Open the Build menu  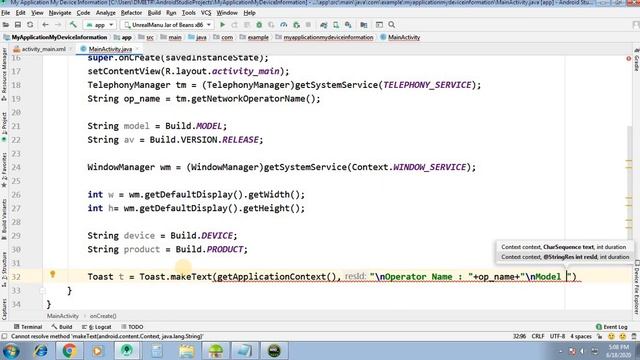154,13
